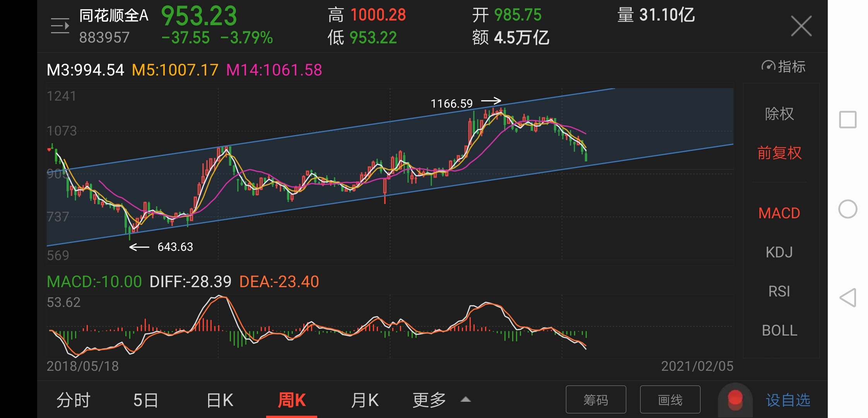Screen dimensions: 868x418
Task: Switch indicator to RSI
Action: pos(779,291)
